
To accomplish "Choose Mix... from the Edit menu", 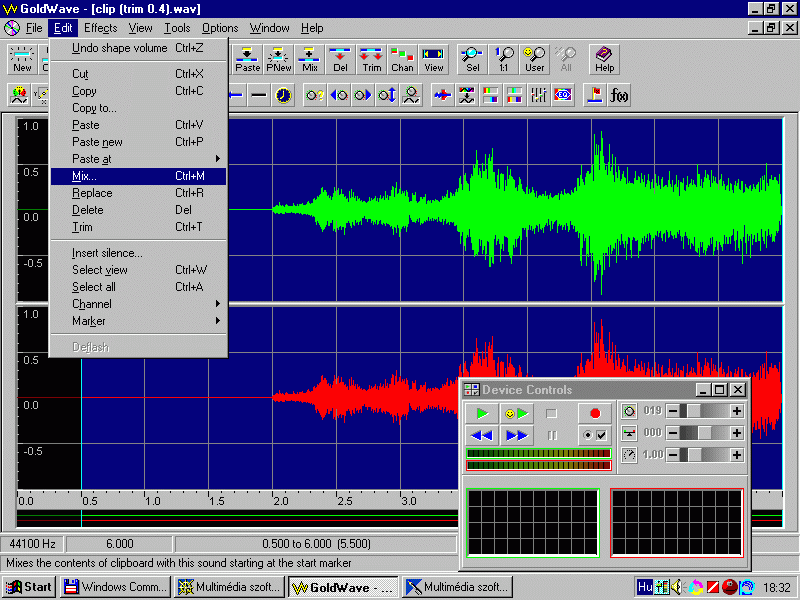I will coord(138,176).
